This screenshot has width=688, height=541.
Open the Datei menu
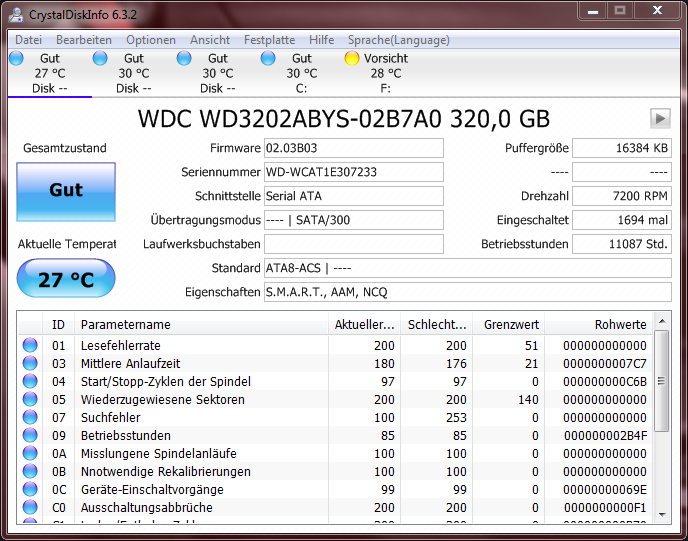click(x=29, y=40)
